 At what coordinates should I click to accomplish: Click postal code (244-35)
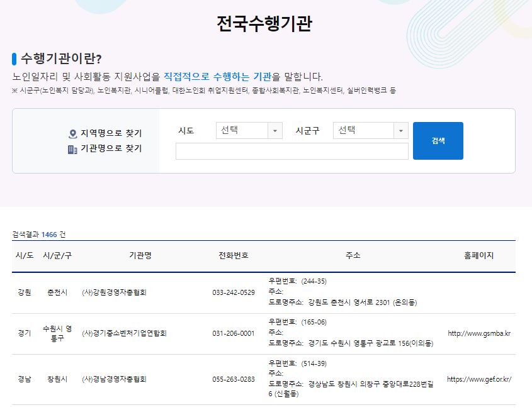(314, 281)
